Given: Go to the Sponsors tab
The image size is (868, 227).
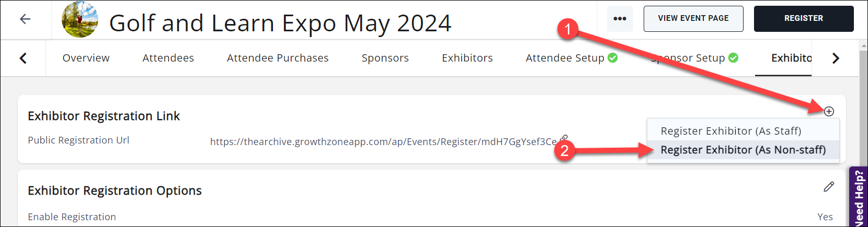Looking at the screenshot, I should tap(385, 58).
